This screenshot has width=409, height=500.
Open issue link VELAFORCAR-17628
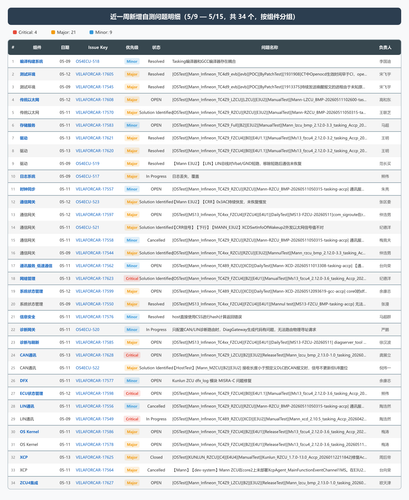(x=95, y=355)
